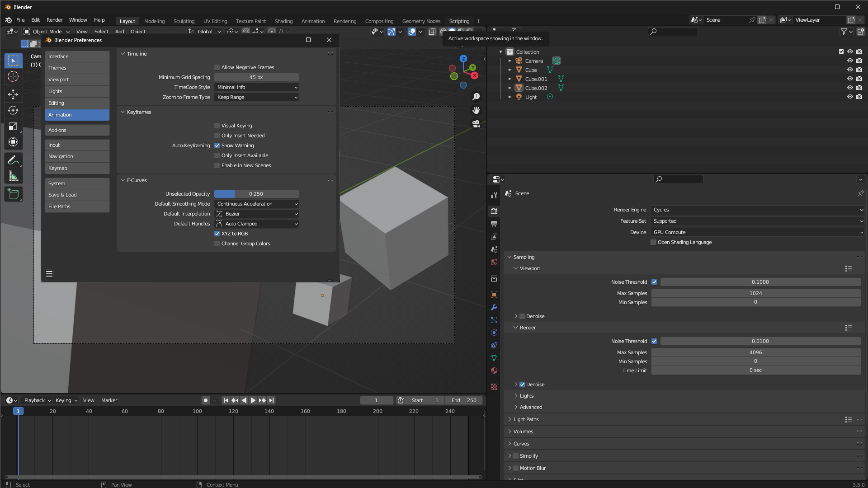The width and height of the screenshot is (868, 488).
Task: Open the TimeCode Style dropdown
Action: pyautogui.click(x=256, y=87)
